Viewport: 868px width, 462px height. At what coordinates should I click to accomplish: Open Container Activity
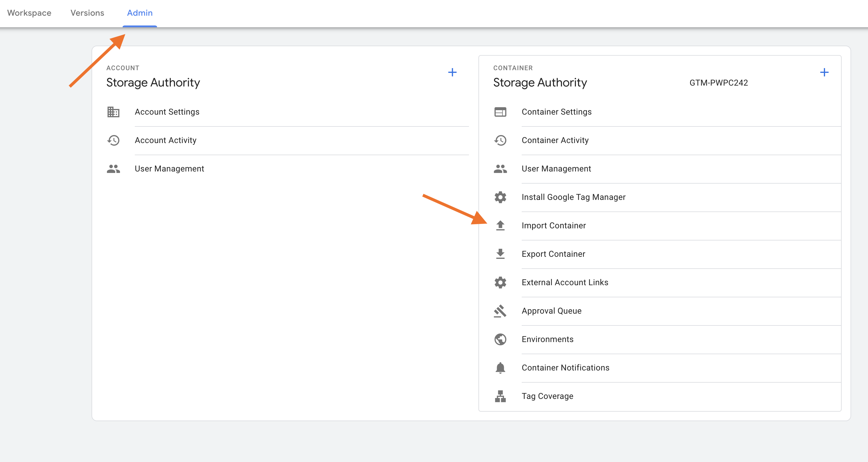click(555, 140)
